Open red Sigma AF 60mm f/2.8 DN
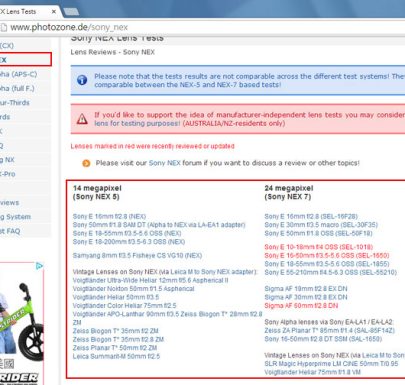Viewport: 405px width, 385px height. tap(301, 306)
